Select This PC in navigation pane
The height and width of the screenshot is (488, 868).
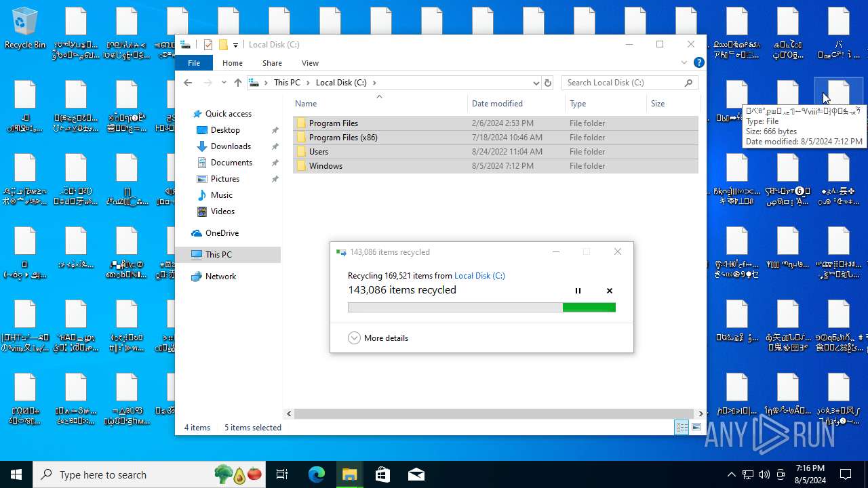(228, 255)
